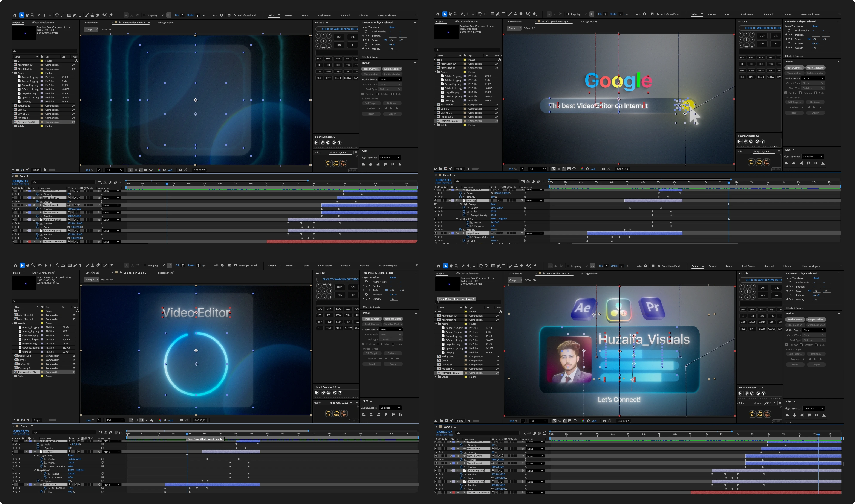The image size is (855, 504).
Task: Click the project trash icon in the Video Editor window
Action: click(x=45, y=420)
